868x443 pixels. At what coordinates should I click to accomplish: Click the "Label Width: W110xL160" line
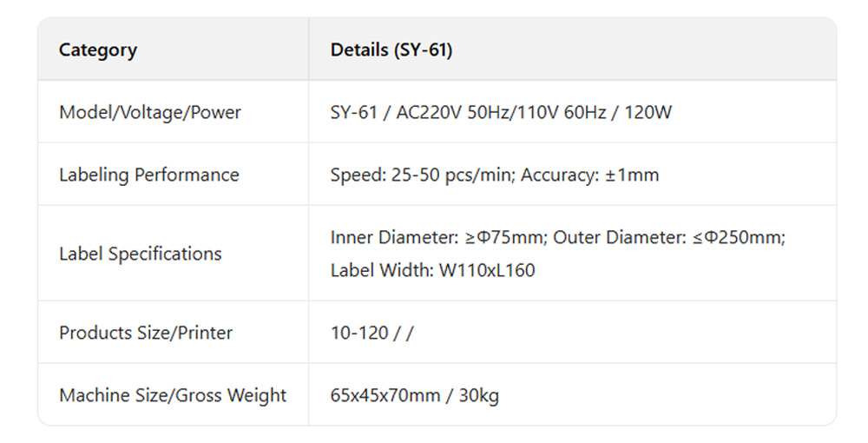[432, 270]
